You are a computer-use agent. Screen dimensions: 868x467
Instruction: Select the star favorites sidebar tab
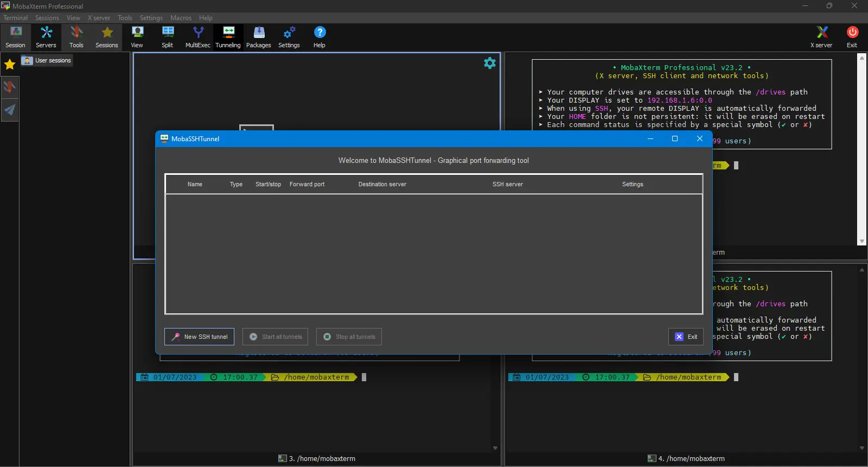(x=10, y=65)
